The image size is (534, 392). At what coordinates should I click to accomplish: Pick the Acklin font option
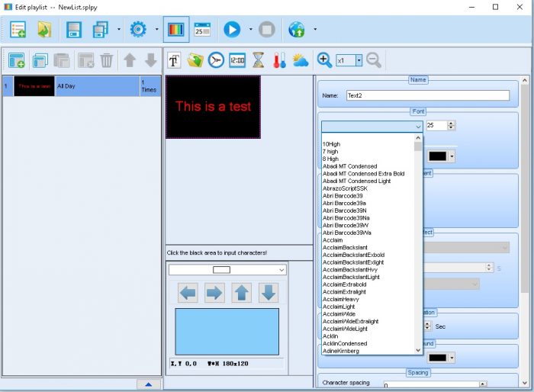(x=330, y=336)
